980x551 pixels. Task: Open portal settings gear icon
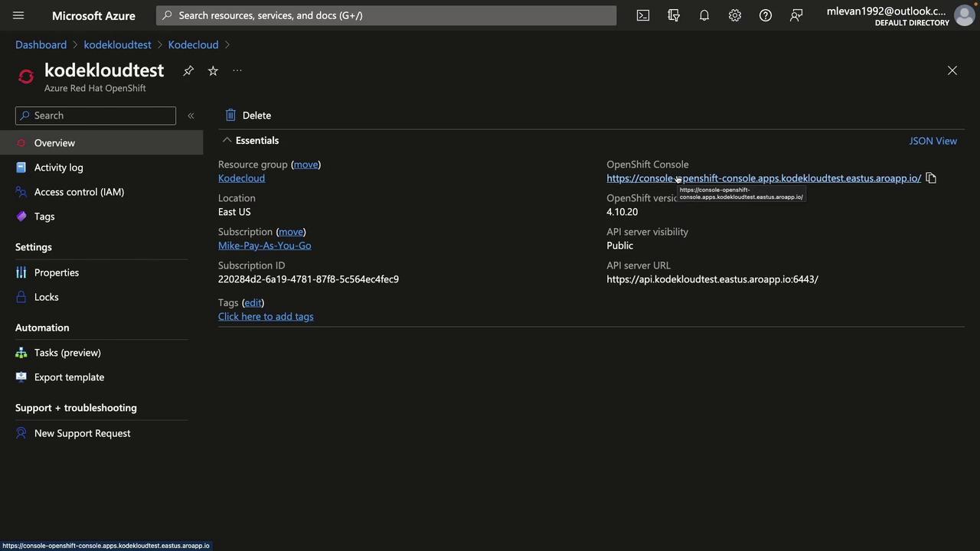(x=735, y=15)
